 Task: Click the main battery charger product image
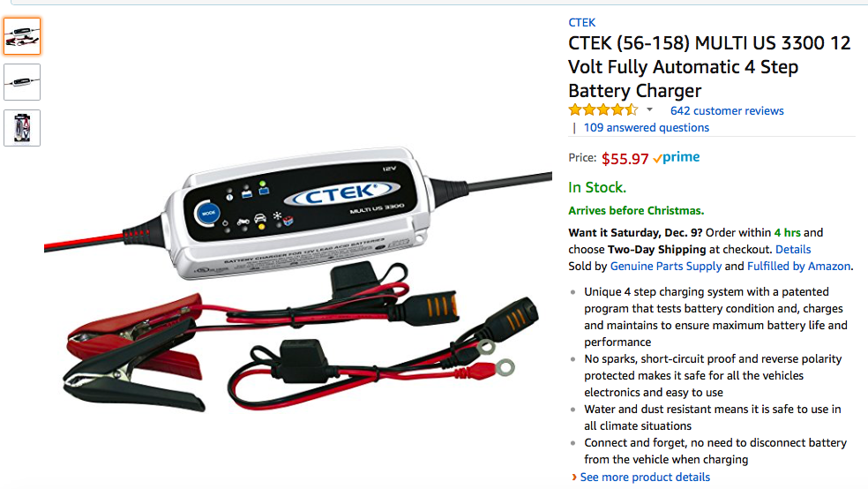point(298,279)
